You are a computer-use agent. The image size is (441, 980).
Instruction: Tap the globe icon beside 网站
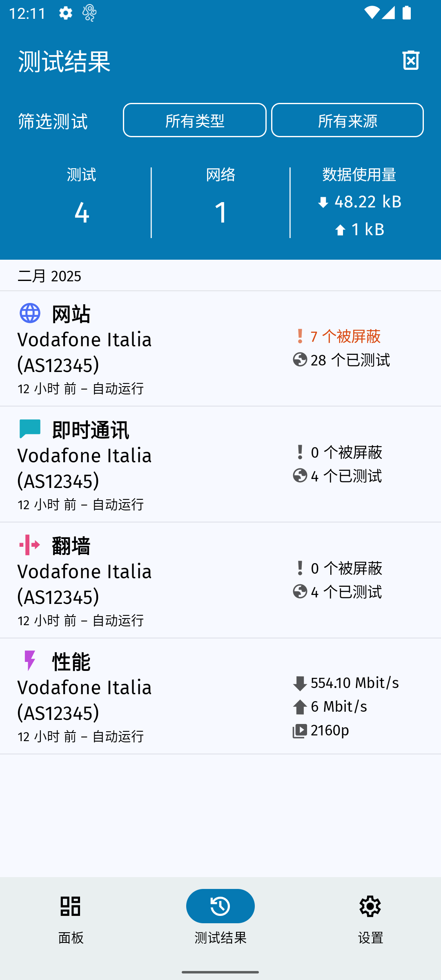click(x=30, y=313)
